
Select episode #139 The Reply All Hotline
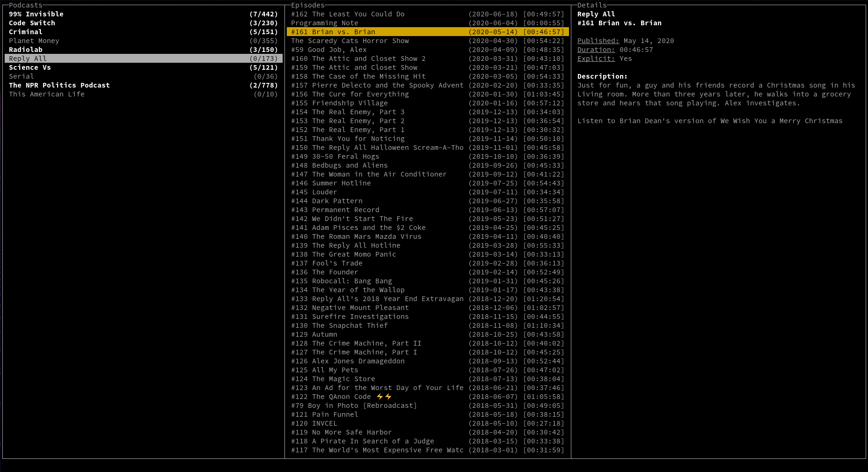click(x=428, y=245)
